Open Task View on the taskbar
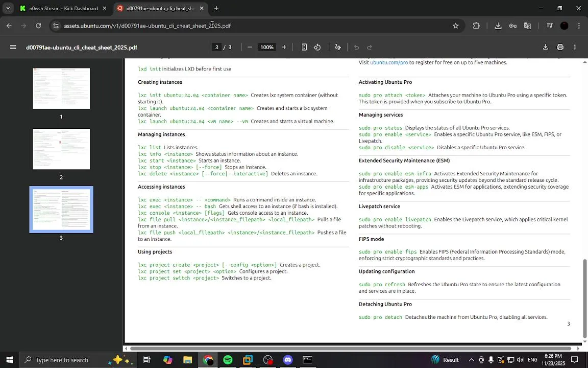Image resolution: width=588 pixels, height=368 pixels. 147,360
